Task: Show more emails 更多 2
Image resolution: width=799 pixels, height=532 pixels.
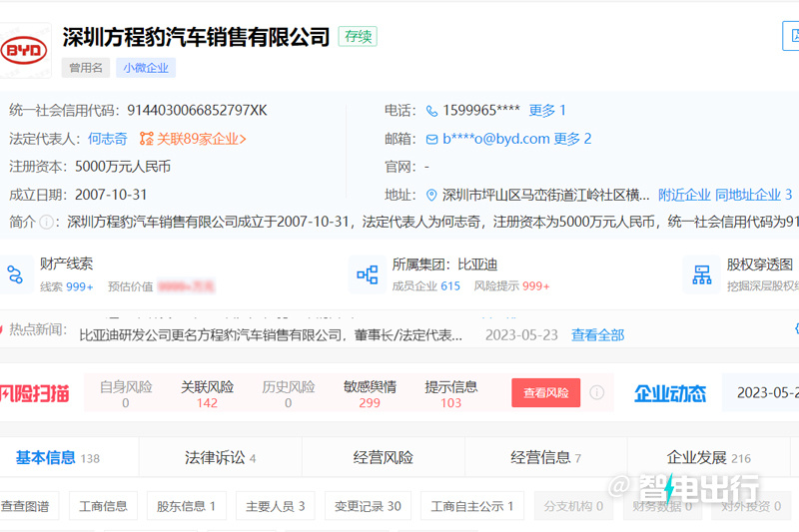Action: tap(572, 139)
